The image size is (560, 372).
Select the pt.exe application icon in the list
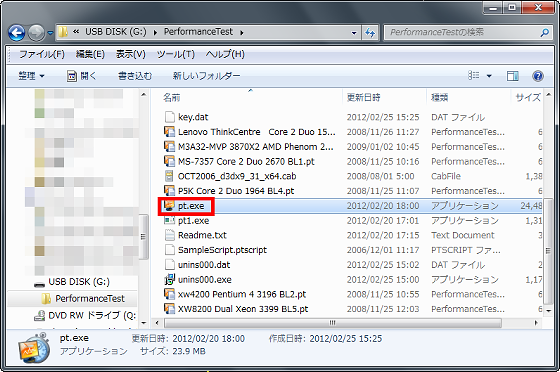[169, 206]
